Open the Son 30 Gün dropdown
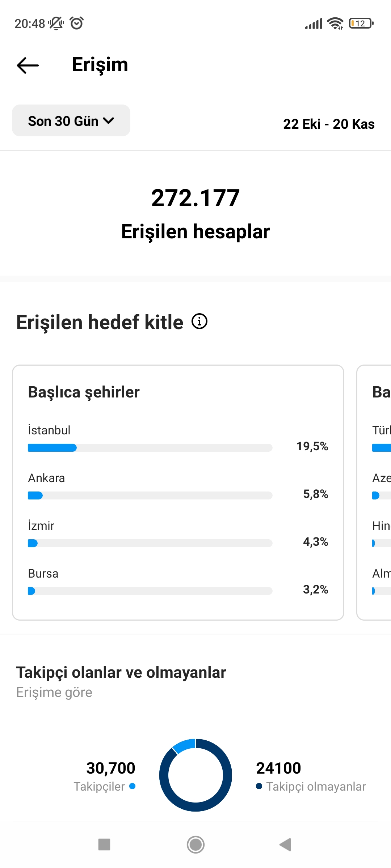 71,121
